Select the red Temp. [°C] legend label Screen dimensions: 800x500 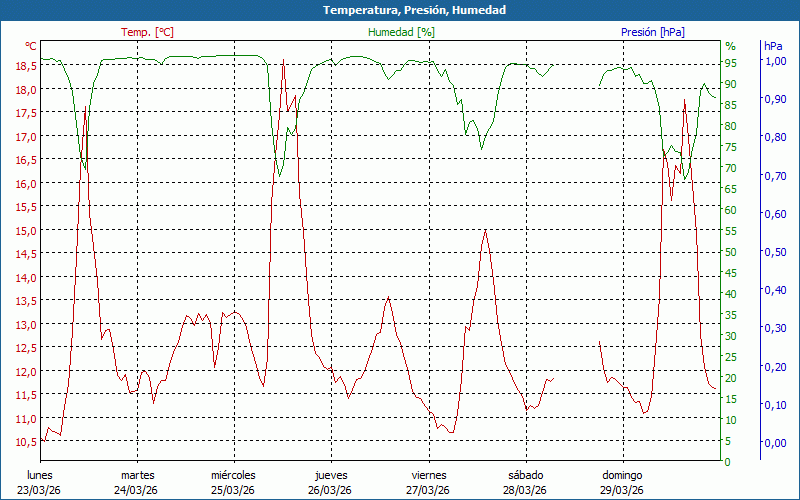point(147,32)
